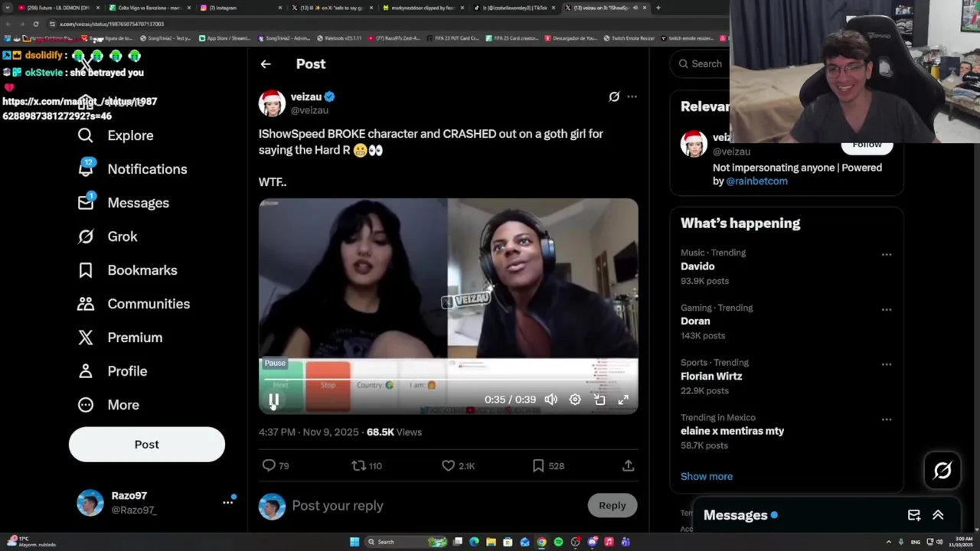Click the Grok icon on veizau's post

click(x=614, y=96)
